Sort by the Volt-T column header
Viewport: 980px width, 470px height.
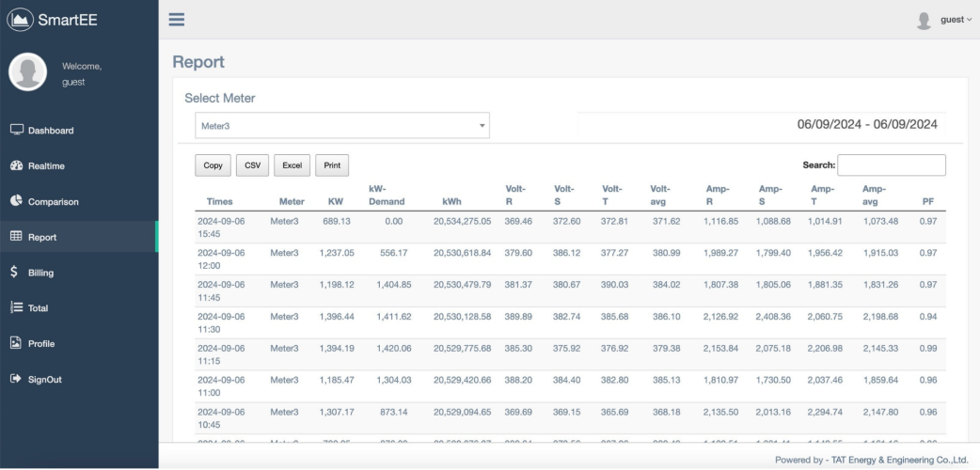[612, 195]
